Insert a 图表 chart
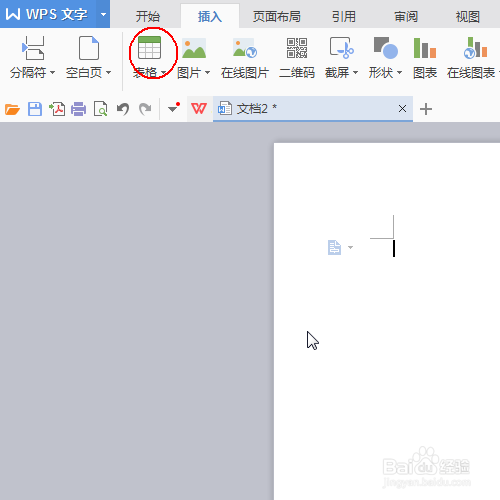This screenshot has height=500, width=500. point(425,59)
